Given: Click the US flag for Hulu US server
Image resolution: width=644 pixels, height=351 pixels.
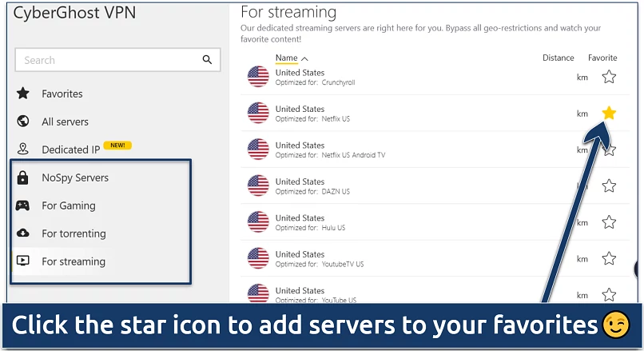Looking at the screenshot, I should 258,222.
